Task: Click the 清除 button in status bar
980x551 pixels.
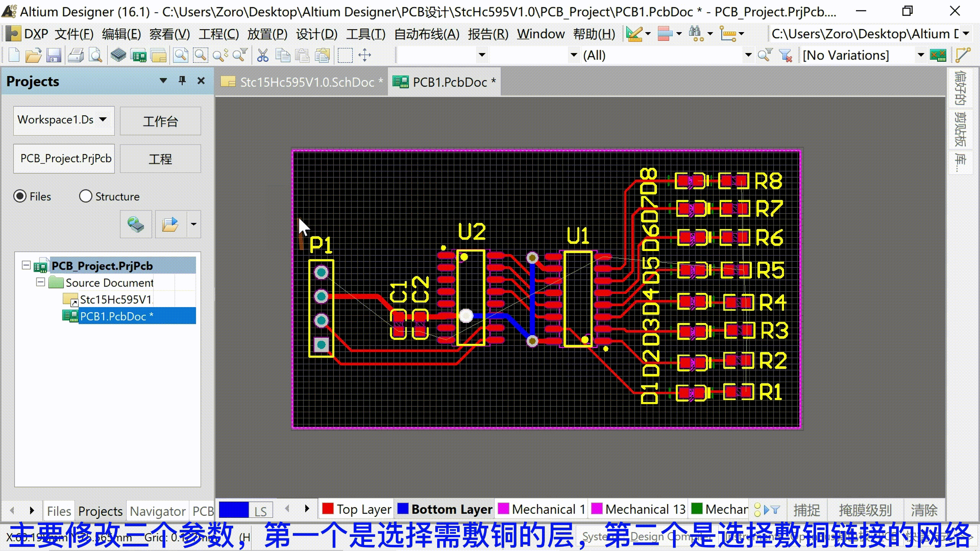Action: point(924,510)
